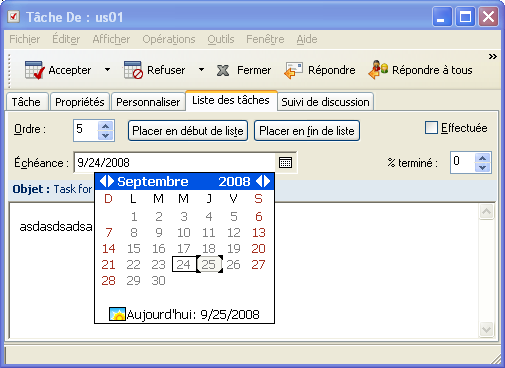Click the Répondre envelope icon
Image resolution: width=505 pixels, height=368 pixels.
293,70
